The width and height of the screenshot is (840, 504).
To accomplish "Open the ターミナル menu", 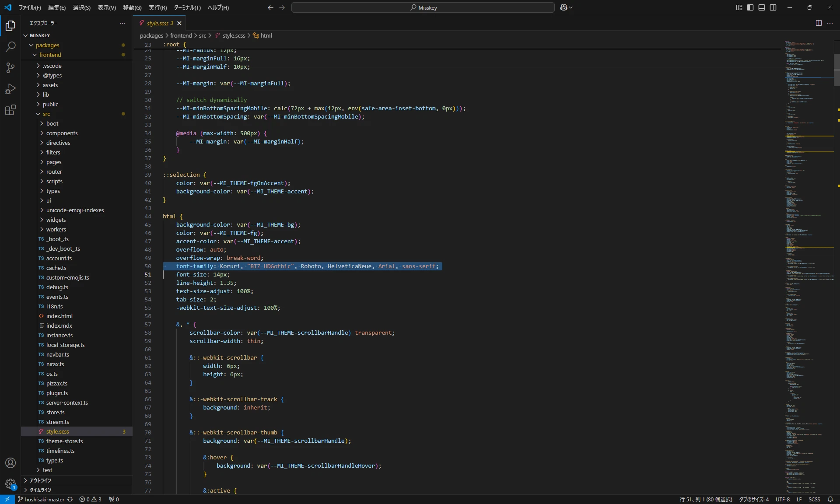I will (187, 7).
